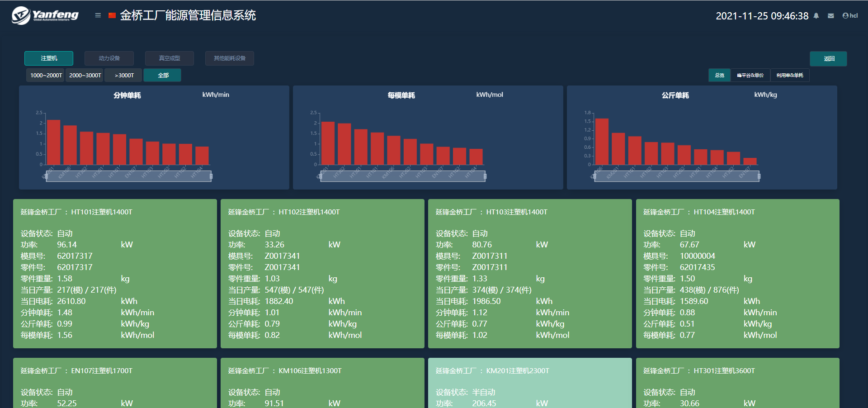
Task: Open the notification bell
Action: tap(816, 16)
